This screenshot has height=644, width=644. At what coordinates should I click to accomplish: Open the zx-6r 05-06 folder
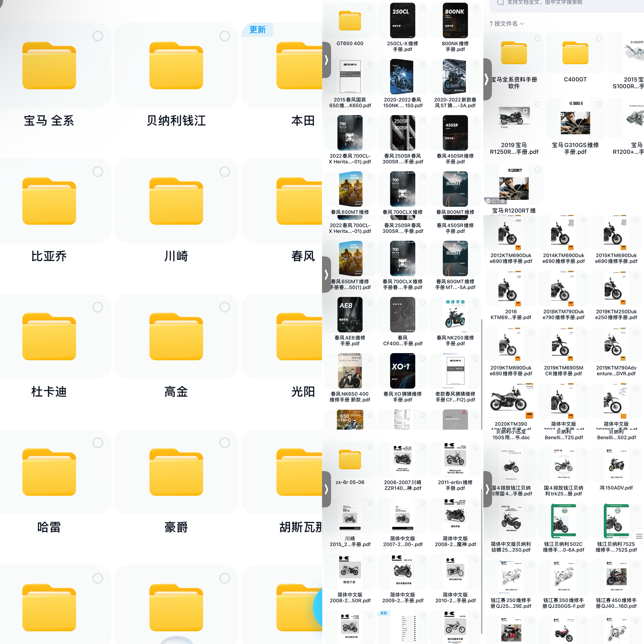pyautogui.click(x=350, y=460)
